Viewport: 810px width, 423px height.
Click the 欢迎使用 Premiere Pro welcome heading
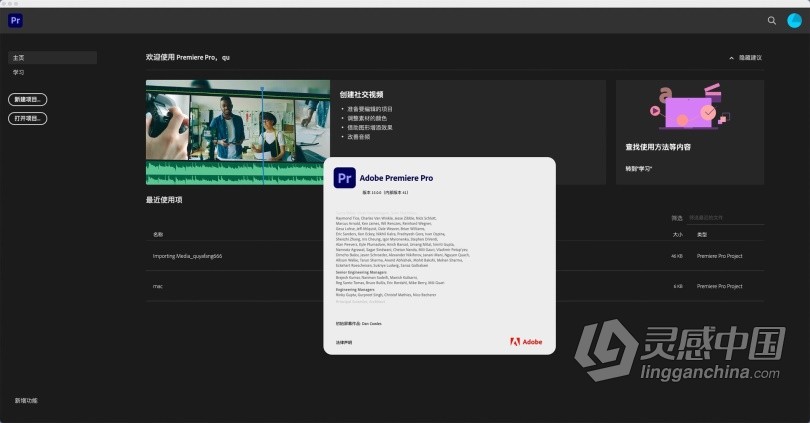[x=188, y=57]
